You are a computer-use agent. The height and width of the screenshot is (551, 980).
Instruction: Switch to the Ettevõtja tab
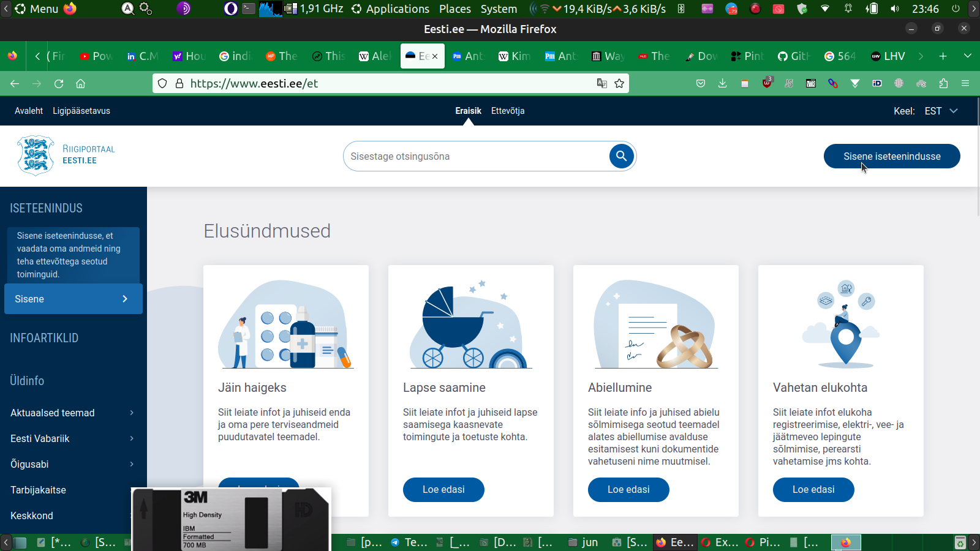[x=508, y=111]
